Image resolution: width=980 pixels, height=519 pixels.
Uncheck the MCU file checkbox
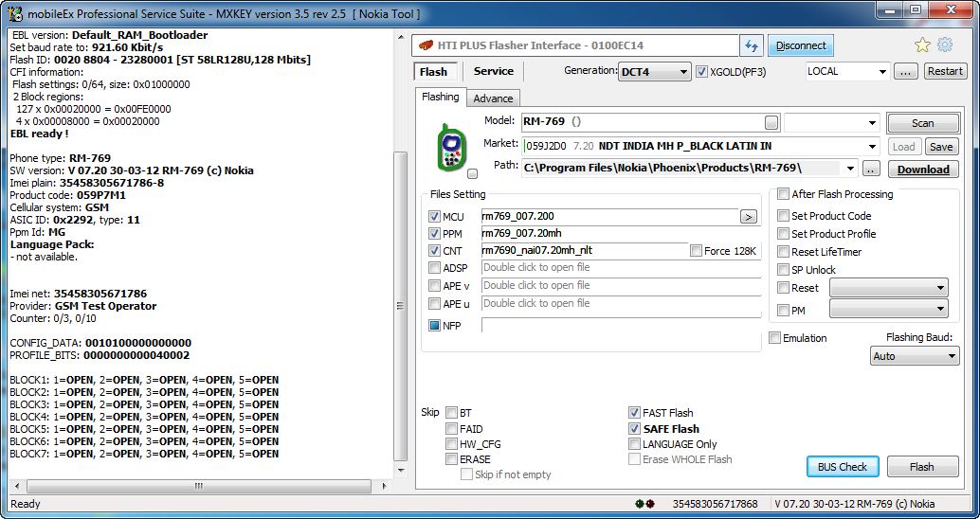434,217
